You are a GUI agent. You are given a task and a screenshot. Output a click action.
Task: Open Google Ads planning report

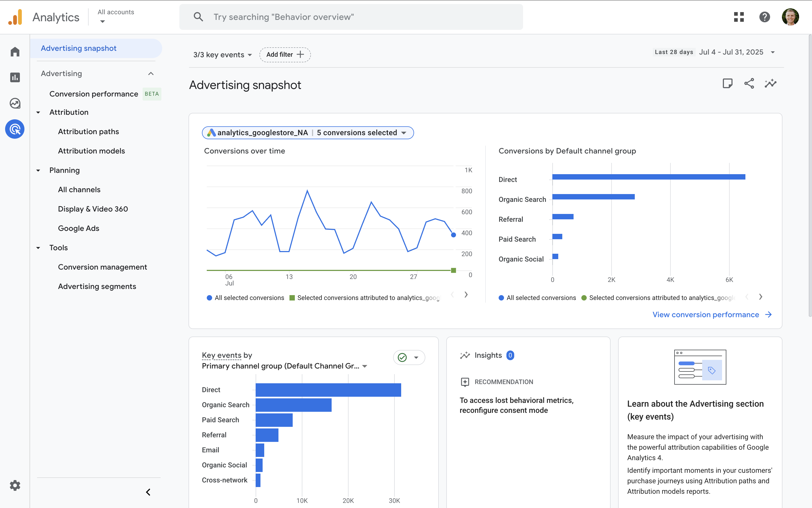(x=78, y=228)
